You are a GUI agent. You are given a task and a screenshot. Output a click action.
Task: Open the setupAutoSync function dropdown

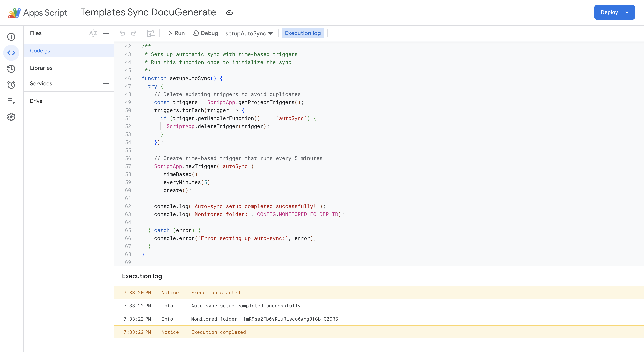pyautogui.click(x=249, y=34)
